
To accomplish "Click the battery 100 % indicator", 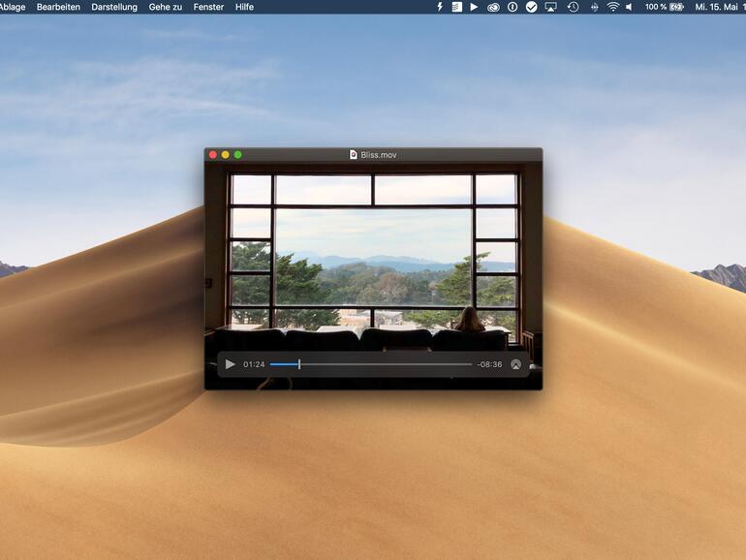I will (665, 7).
